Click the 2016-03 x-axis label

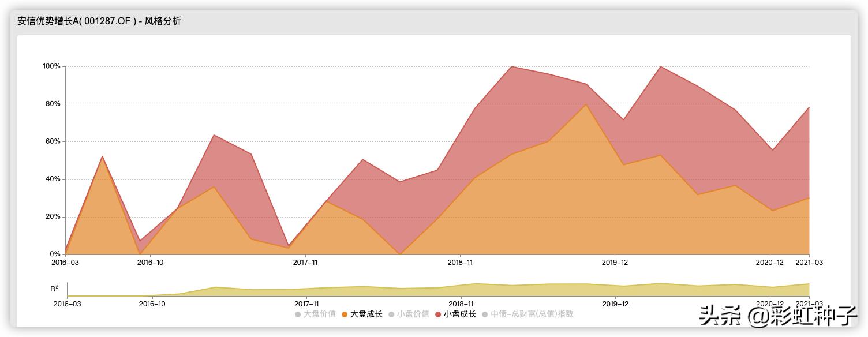point(65,262)
